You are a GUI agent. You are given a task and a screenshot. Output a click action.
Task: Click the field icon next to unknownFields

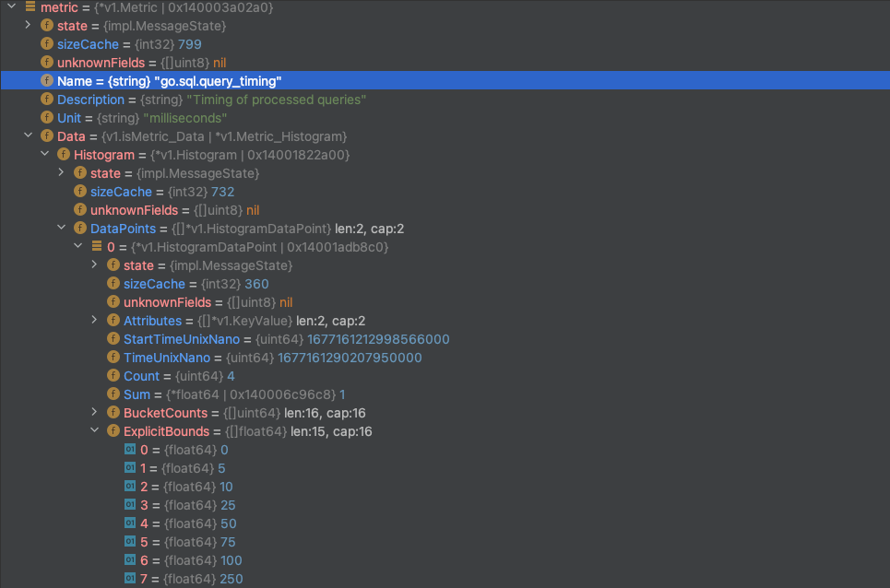click(x=46, y=63)
